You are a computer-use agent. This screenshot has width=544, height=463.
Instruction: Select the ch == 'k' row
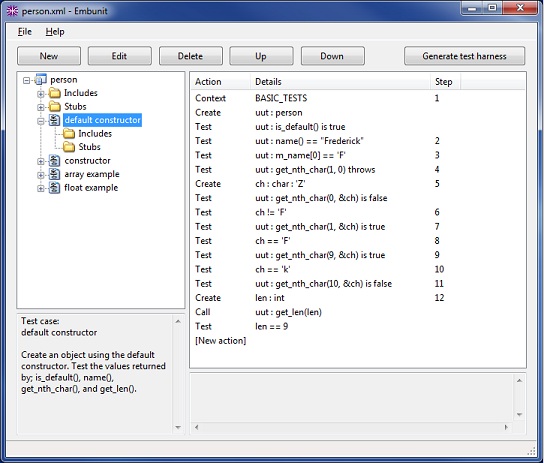click(357, 269)
